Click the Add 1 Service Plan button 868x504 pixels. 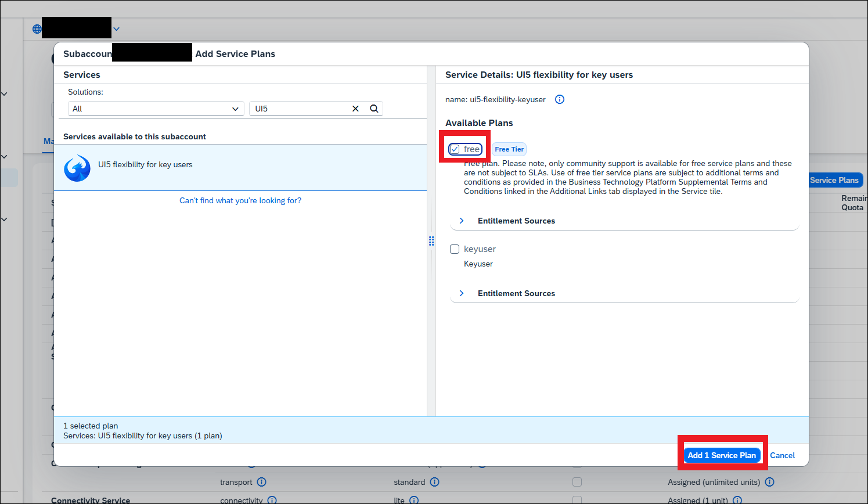[722, 455]
